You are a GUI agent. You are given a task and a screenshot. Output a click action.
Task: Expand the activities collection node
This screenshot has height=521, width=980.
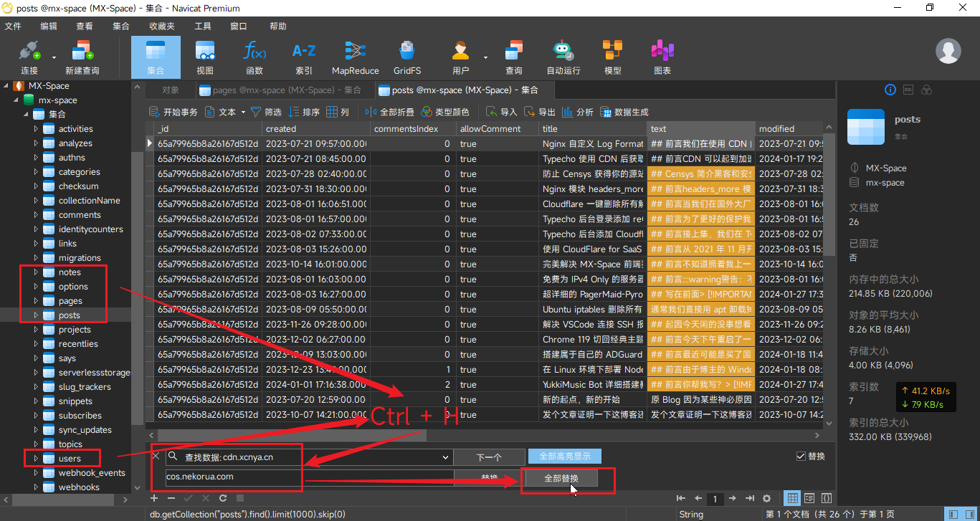36,129
